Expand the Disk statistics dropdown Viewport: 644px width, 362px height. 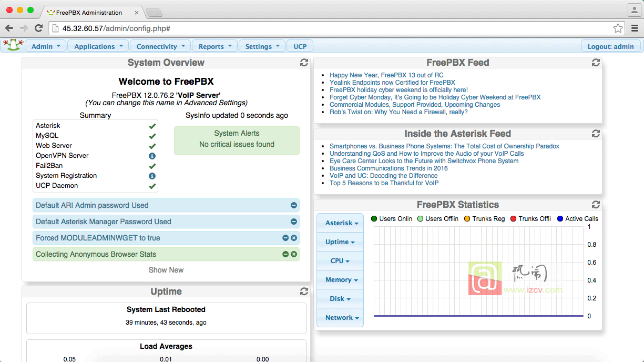[x=340, y=299]
